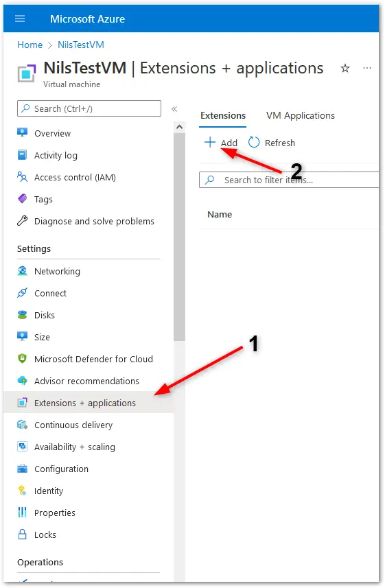Click the Disks icon in sidebar
The width and height of the screenshot is (385, 588).
click(x=23, y=315)
